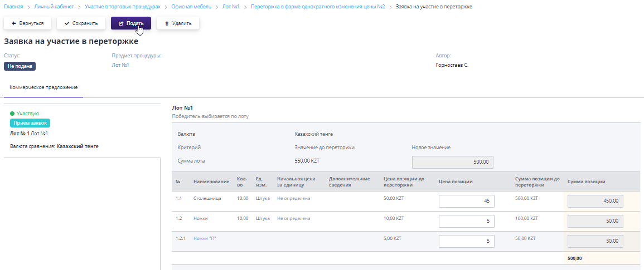Image resolution: width=644 pixels, height=270 pixels.
Task: Click Лот №1 in the breadcrumb
Action: point(231,6)
